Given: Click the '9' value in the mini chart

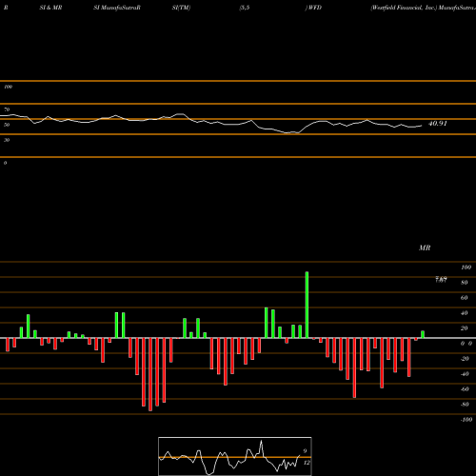Looking at the screenshot, I should 305,451.
